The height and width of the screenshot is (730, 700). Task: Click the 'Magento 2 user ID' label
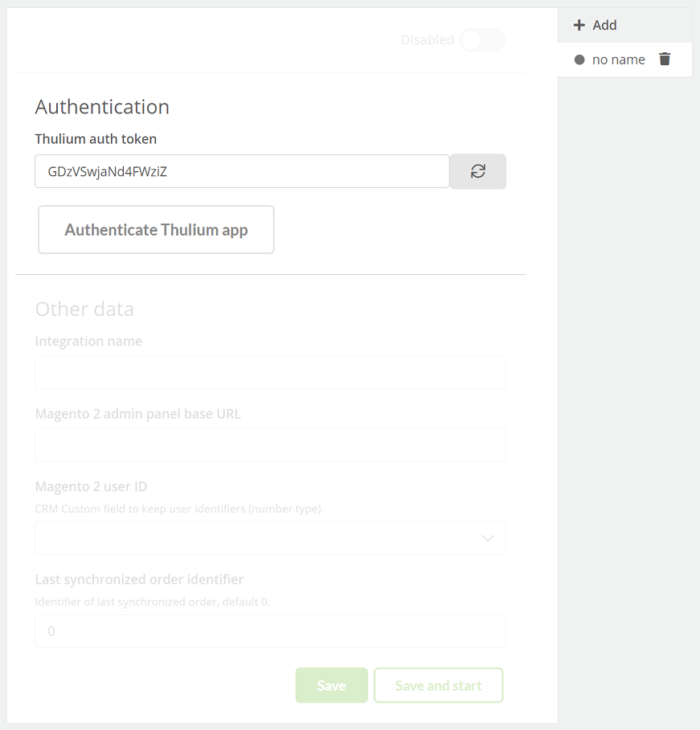click(x=92, y=486)
